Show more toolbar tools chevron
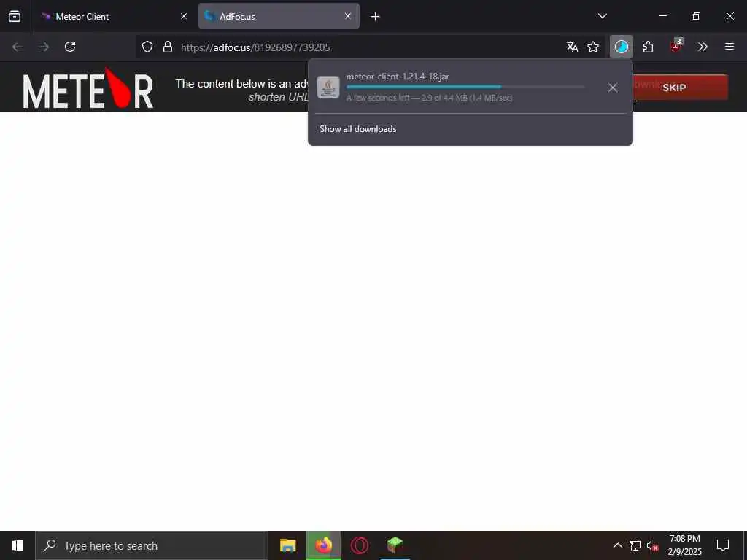747x560 pixels. pyautogui.click(x=703, y=47)
